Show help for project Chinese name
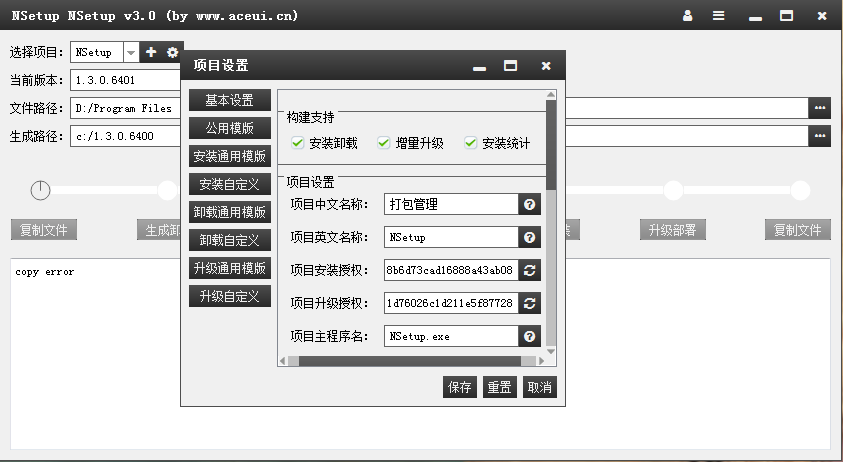 [530, 204]
